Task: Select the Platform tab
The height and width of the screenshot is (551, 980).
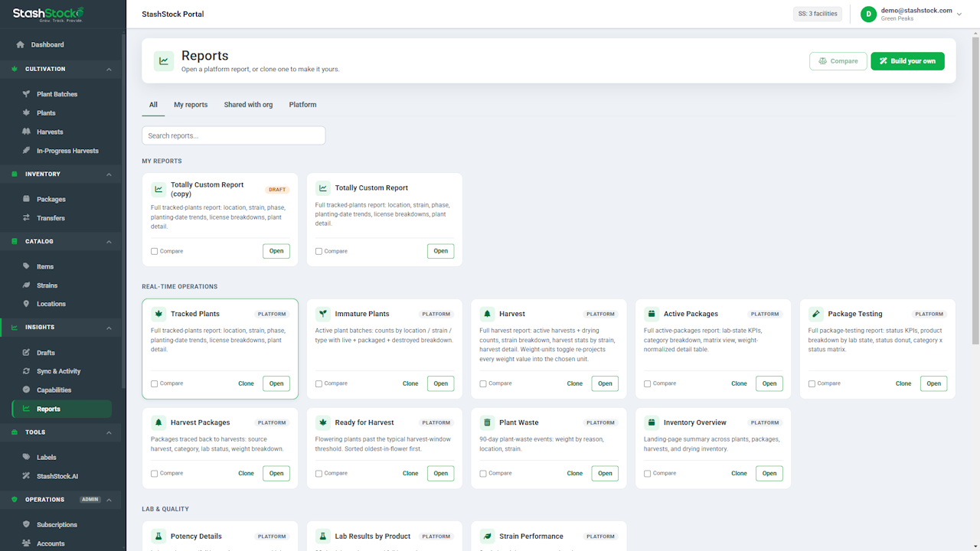Action: point(302,105)
